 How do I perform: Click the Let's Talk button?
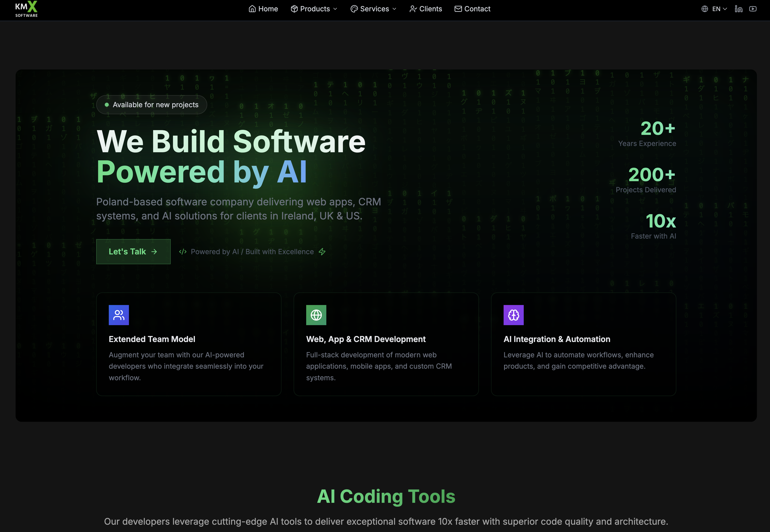[133, 252]
